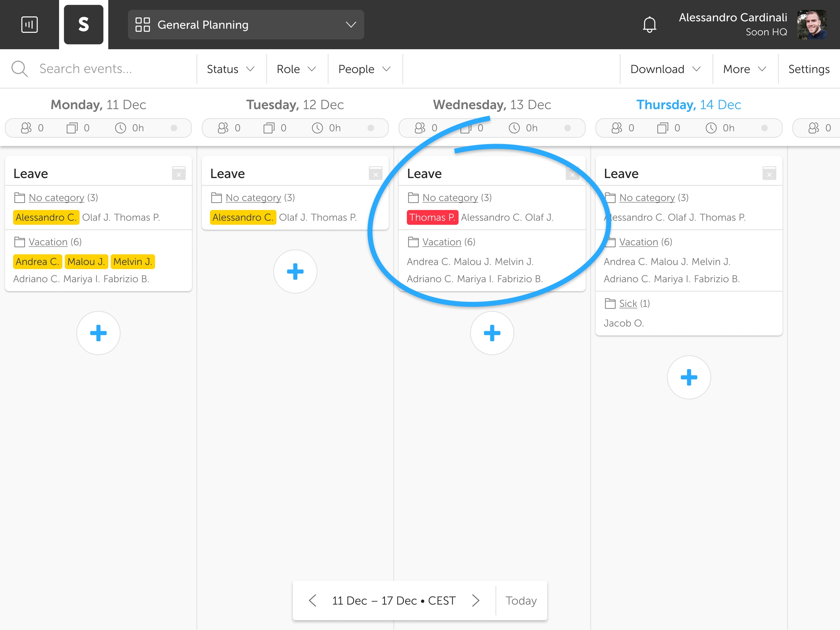Open the People filter dropdown

[x=364, y=69]
